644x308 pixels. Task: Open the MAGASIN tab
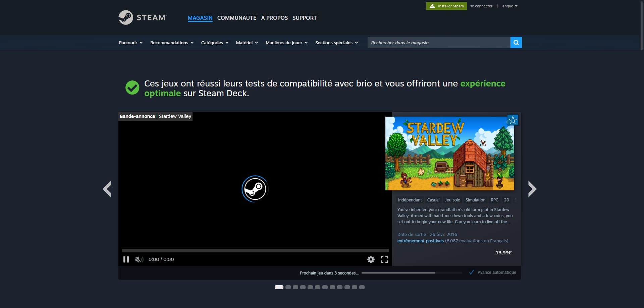point(200,18)
